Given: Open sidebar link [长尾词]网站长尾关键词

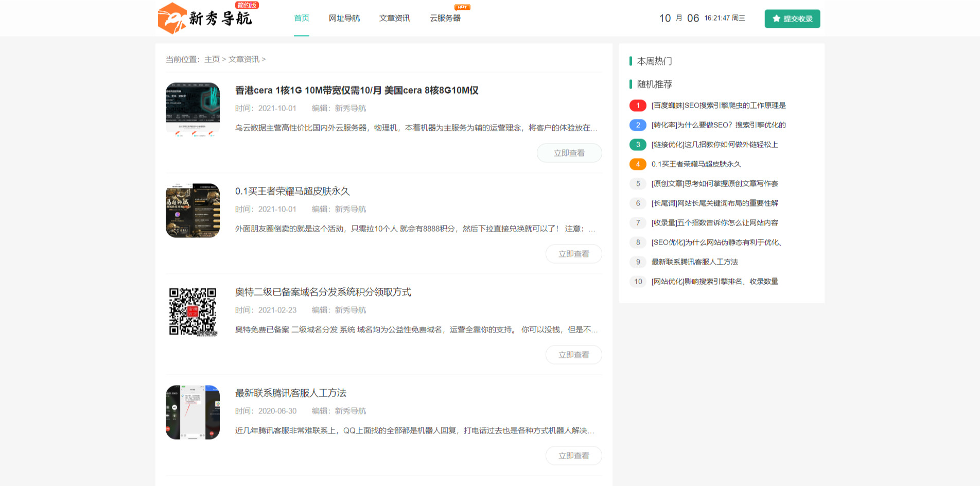Looking at the screenshot, I should point(715,203).
